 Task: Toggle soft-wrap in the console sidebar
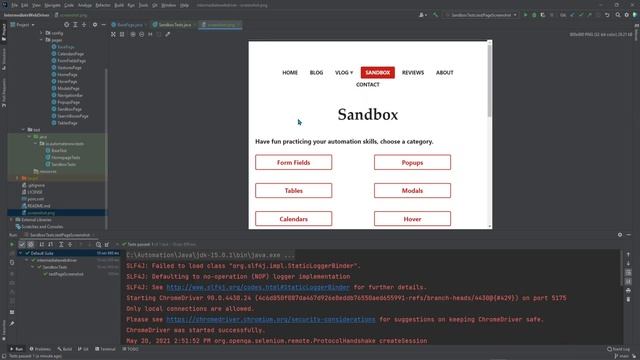628,272
